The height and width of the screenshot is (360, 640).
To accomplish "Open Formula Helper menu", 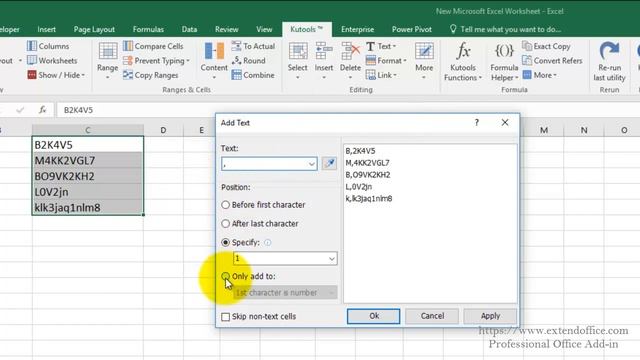I will pos(504,61).
